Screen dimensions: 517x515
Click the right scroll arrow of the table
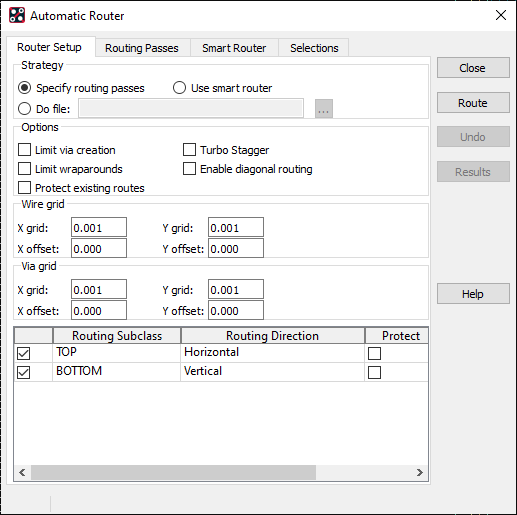click(x=420, y=472)
